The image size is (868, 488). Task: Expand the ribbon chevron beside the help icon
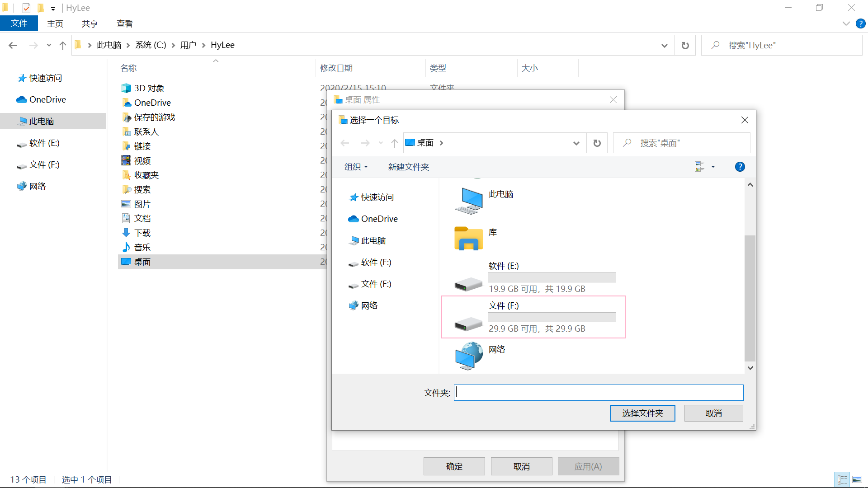point(846,23)
